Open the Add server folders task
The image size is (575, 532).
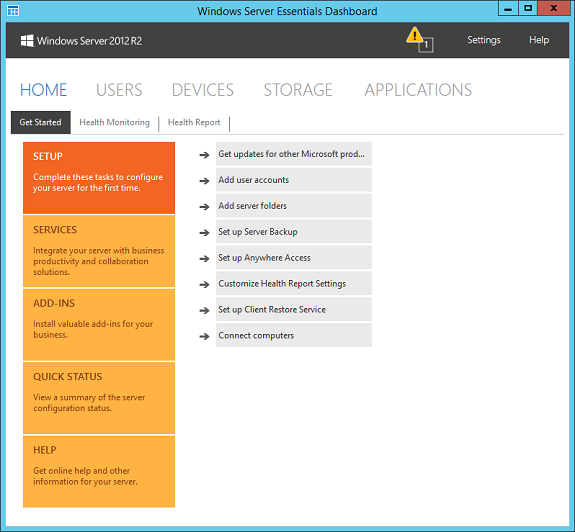pyautogui.click(x=294, y=206)
